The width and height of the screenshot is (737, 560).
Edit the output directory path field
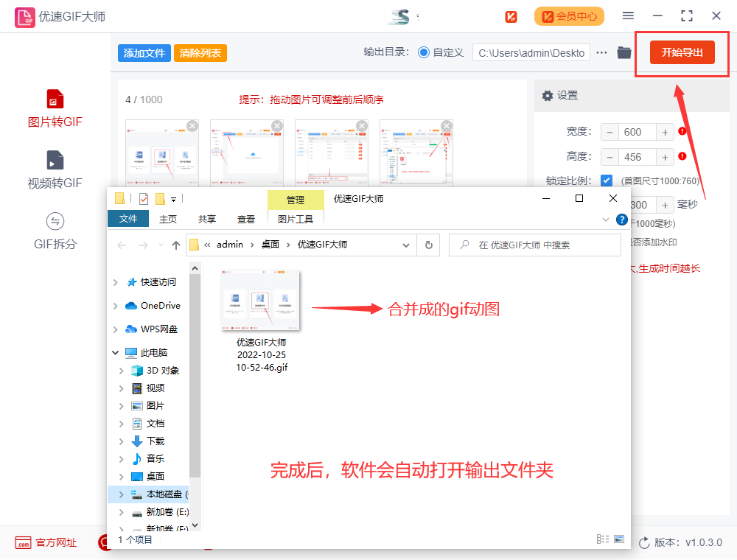(531, 53)
